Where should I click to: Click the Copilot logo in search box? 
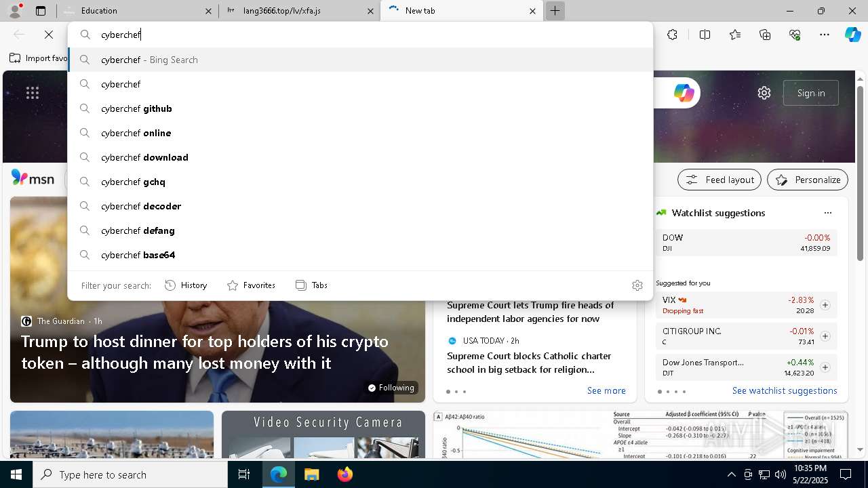coord(684,93)
